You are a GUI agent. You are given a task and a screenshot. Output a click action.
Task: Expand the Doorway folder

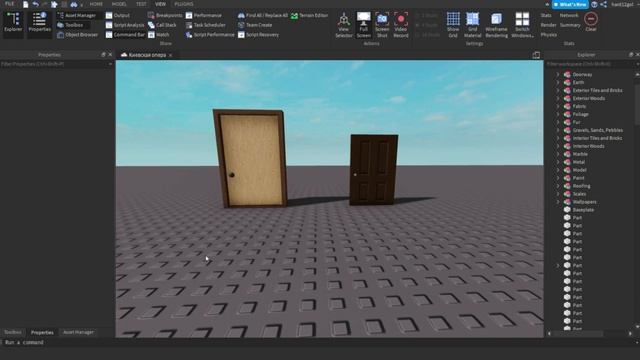tap(558, 74)
